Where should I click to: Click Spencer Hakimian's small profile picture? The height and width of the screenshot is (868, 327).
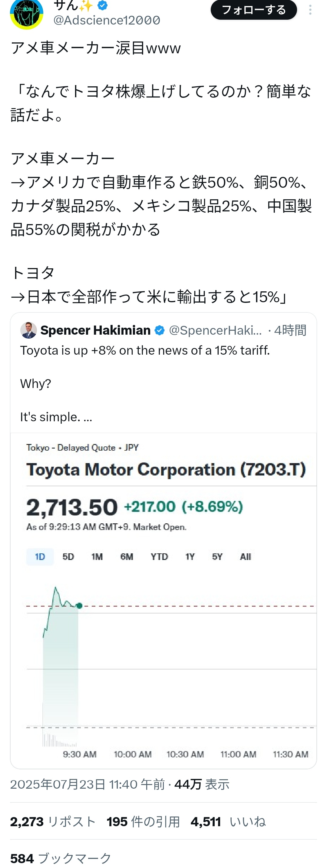tap(28, 330)
